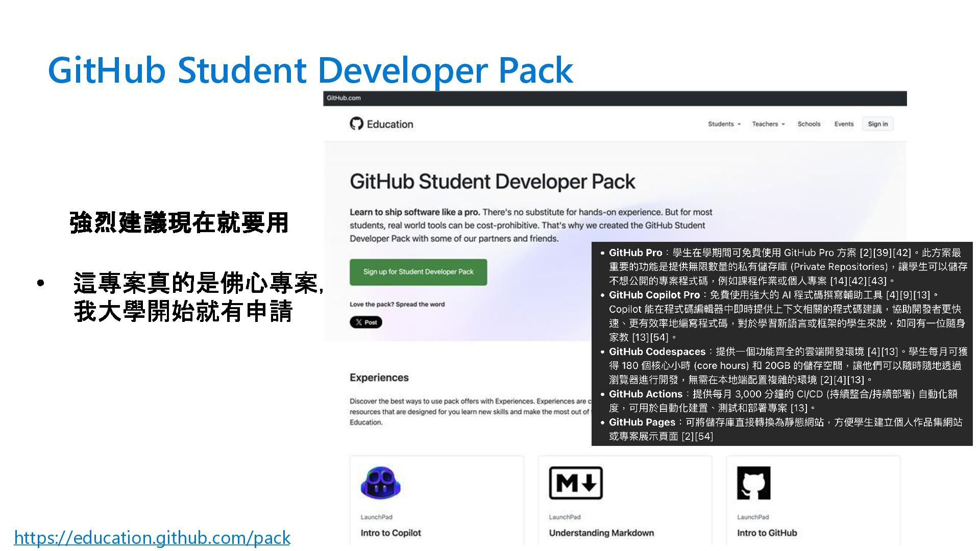
Task: Open the Intro to GitHub card title
Action: 767,533
